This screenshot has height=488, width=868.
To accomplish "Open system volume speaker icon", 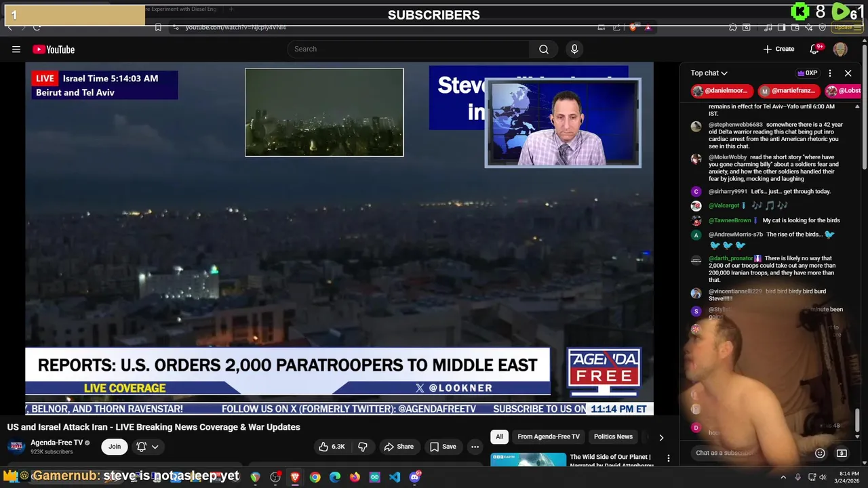I will (x=823, y=477).
